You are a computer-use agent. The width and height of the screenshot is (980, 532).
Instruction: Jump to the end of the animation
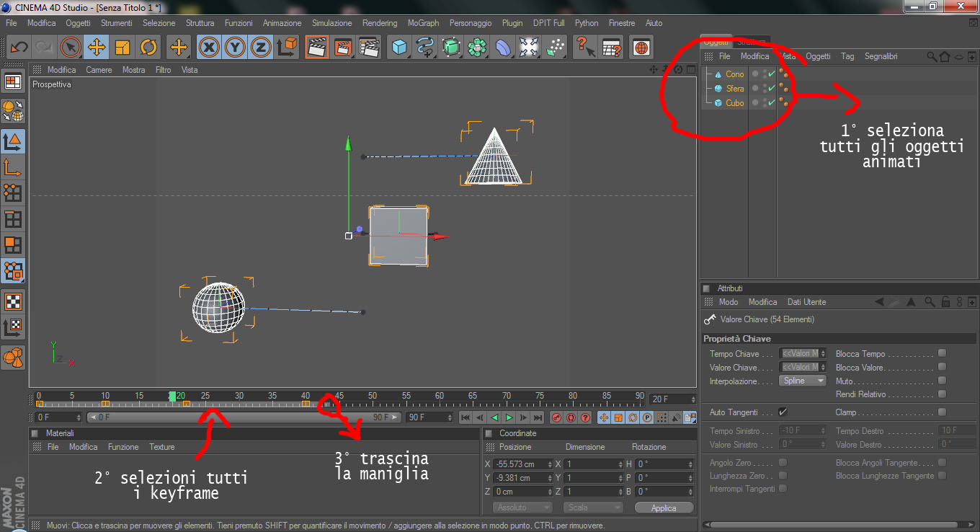pos(538,417)
